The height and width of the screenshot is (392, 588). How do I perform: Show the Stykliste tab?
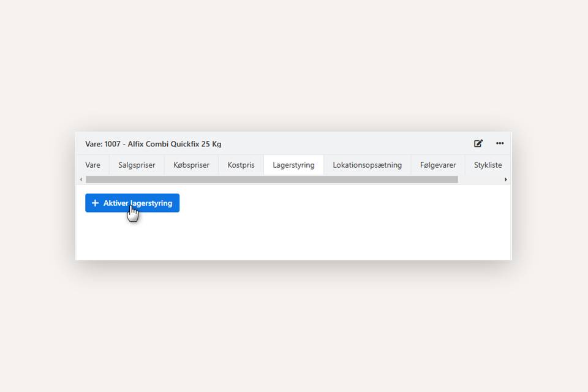(488, 165)
